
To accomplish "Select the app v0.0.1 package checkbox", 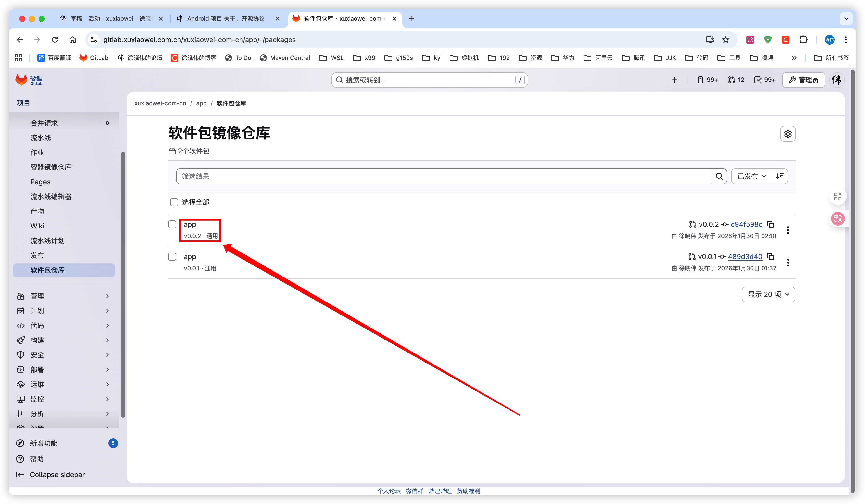I will pyautogui.click(x=172, y=257).
